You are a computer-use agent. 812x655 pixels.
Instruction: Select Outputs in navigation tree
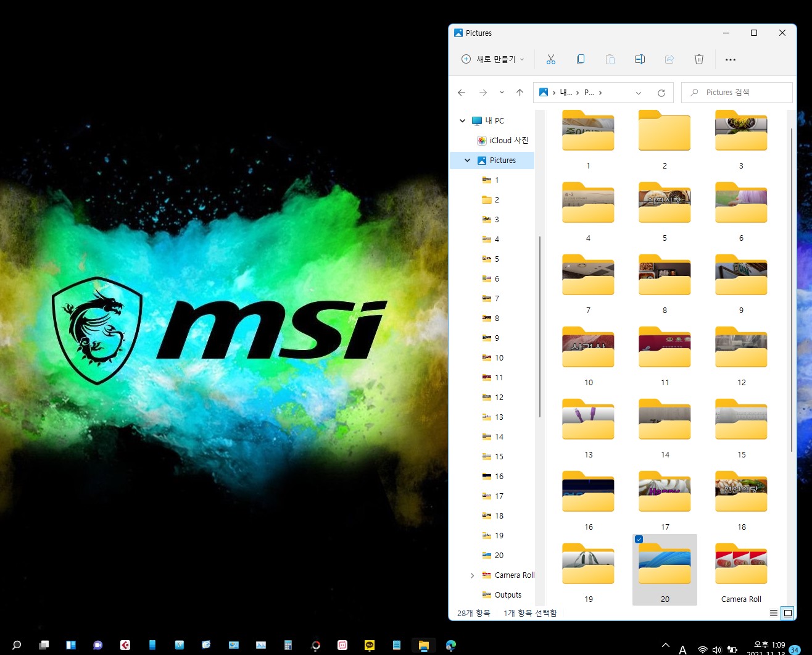click(x=502, y=595)
